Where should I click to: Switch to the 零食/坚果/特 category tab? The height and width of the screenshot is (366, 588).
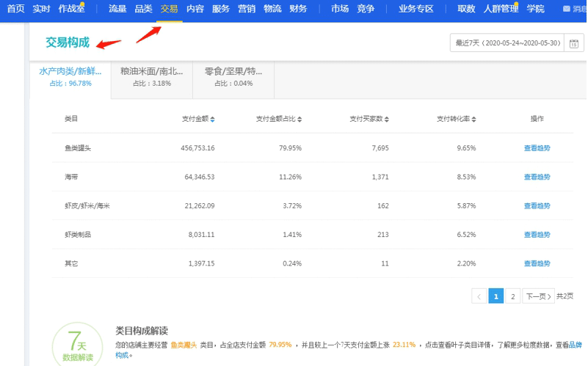tap(233, 76)
